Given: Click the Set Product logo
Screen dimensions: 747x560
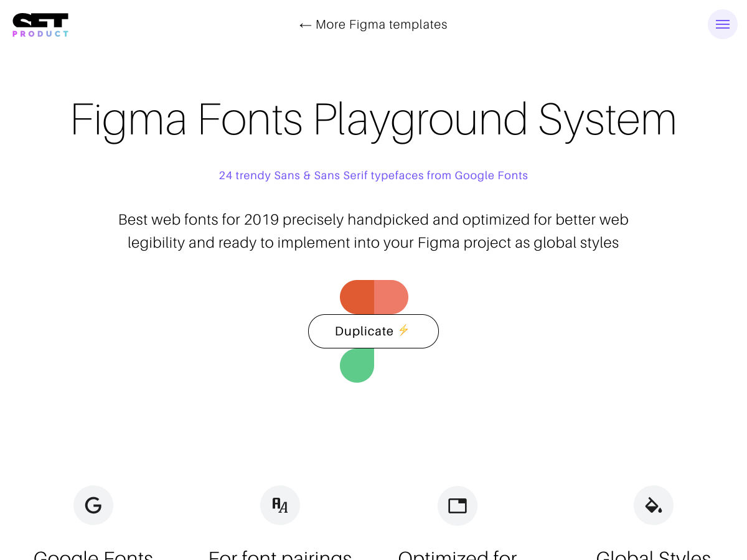Looking at the screenshot, I should click(40, 25).
